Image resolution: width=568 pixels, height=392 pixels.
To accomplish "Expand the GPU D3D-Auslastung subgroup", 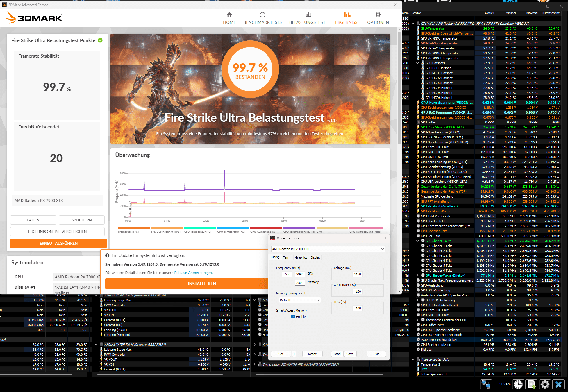I will tap(418, 300).
